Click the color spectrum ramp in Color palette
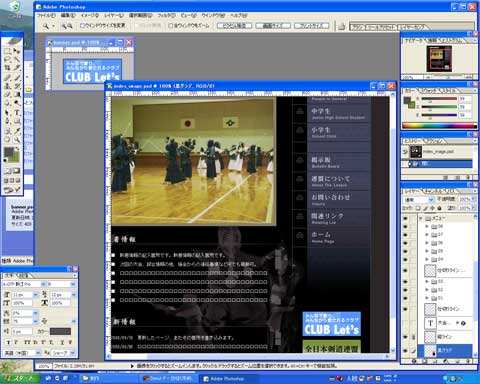This screenshot has height=384, width=480. [x=439, y=126]
